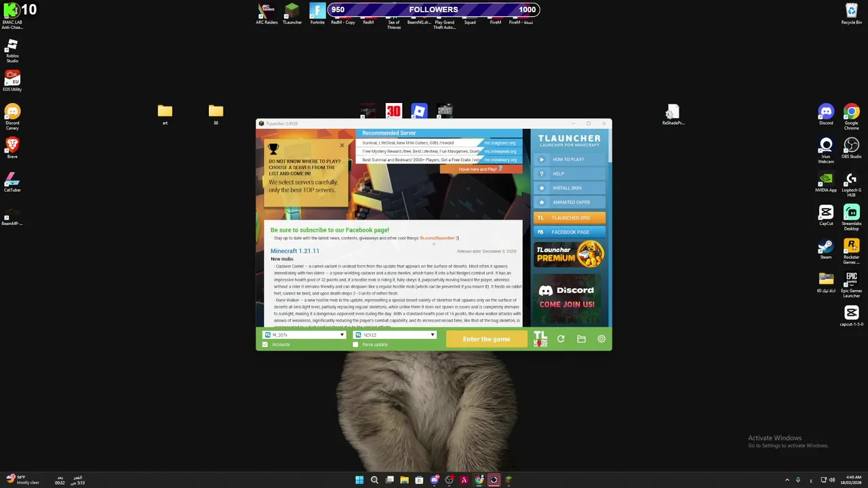Image resolution: width=868 pixels, height=488 pixels.
Task: Open the Recycle Bin desktop icon
Action: (852, 14)
